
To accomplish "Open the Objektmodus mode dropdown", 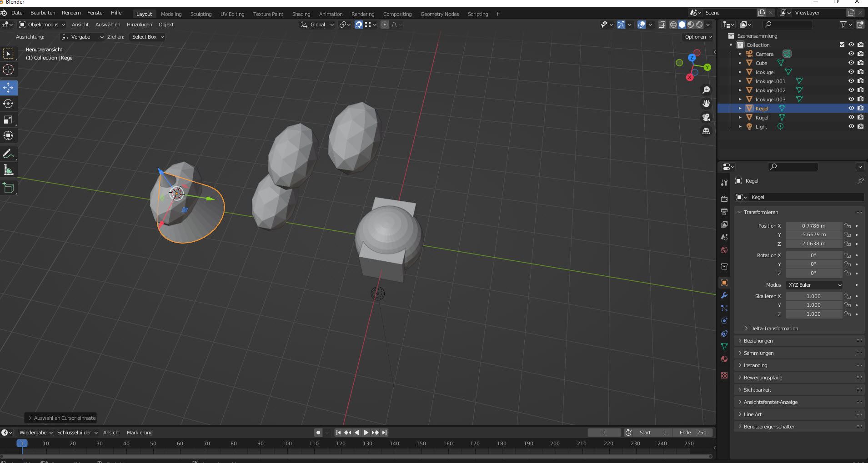I will 42,25.
